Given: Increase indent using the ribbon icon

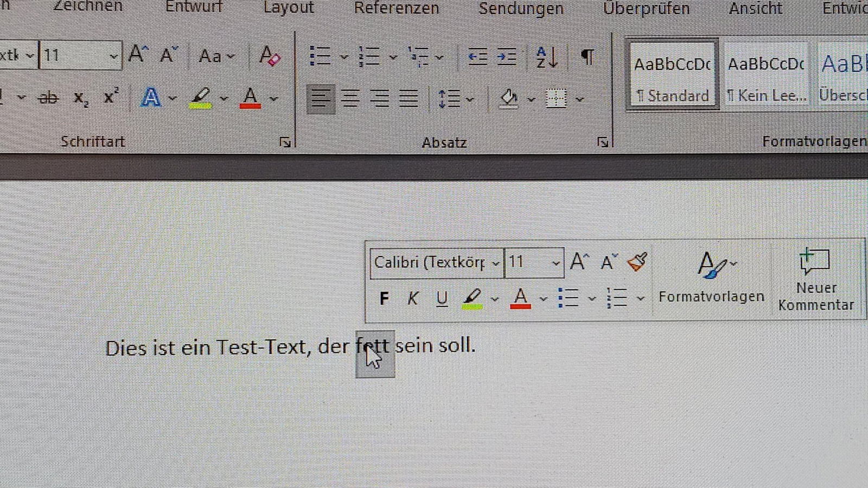Looking at the screenshot, I should [507, 56].
